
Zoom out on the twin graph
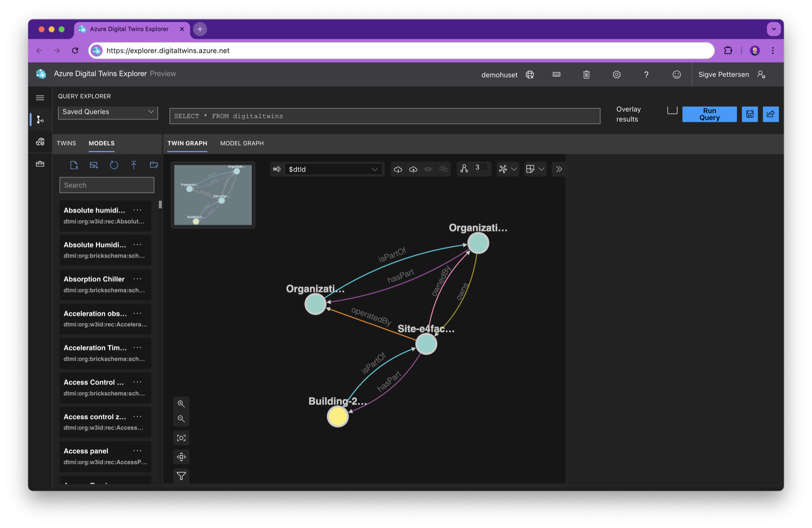point(181,419)
